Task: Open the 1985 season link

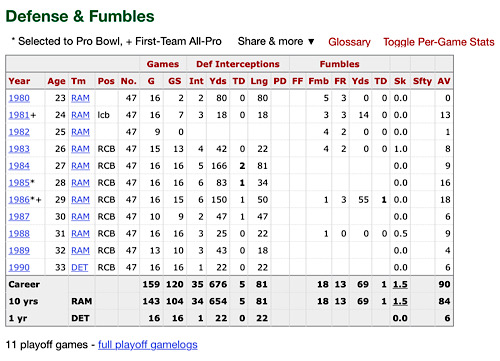Action: 19,183
